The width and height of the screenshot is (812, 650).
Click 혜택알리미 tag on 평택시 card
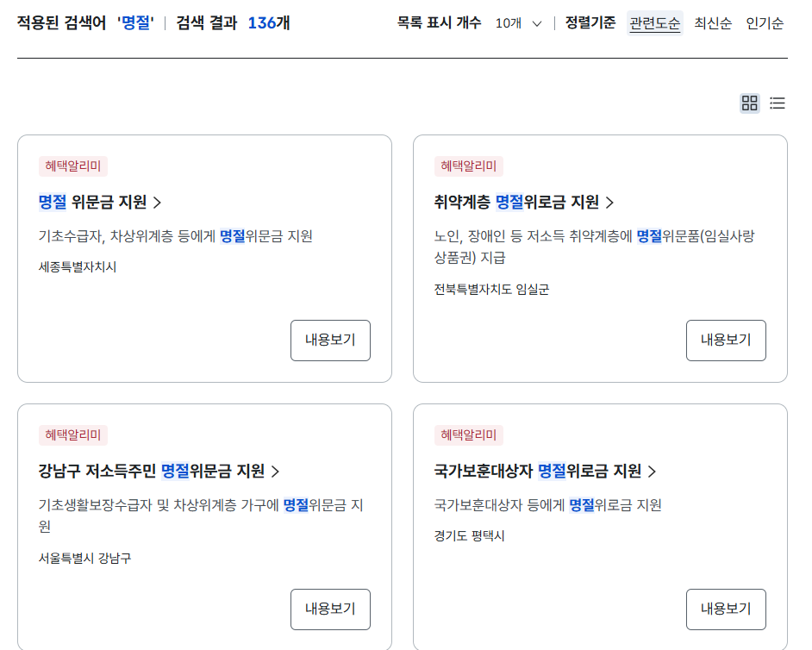(x=469, y=435)
